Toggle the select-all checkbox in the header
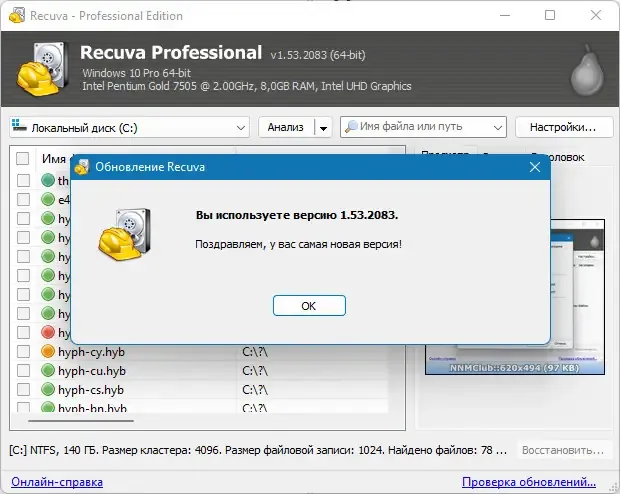 [x=23, y=159]
